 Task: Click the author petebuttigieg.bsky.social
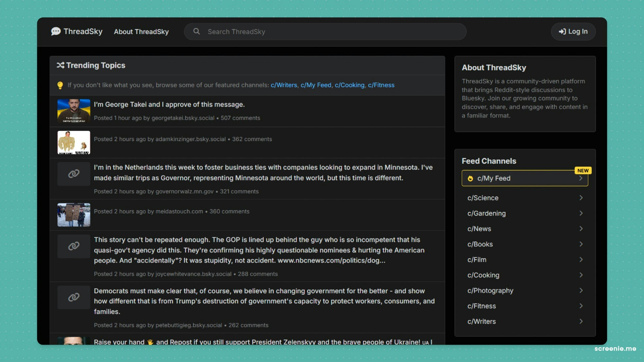(189, 325)
